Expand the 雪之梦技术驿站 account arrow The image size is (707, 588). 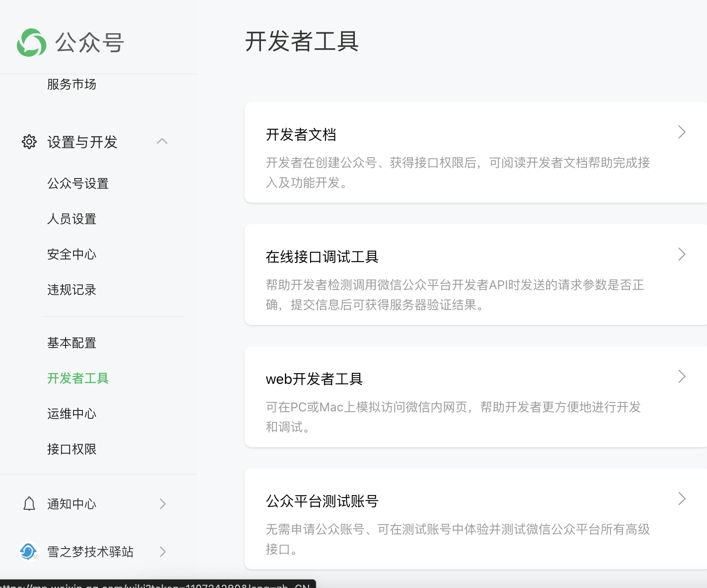(x=163, y=552)
